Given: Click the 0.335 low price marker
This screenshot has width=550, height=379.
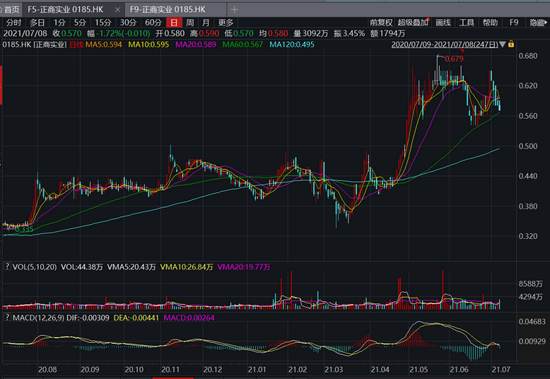Looking at the screenshot, I should (x=24, y=230).
